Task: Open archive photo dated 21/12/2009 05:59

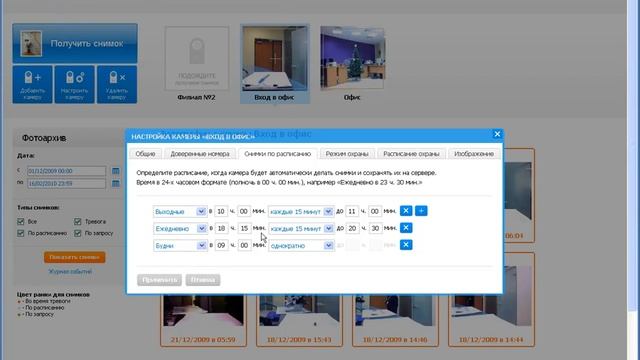Action: [203, 320]
